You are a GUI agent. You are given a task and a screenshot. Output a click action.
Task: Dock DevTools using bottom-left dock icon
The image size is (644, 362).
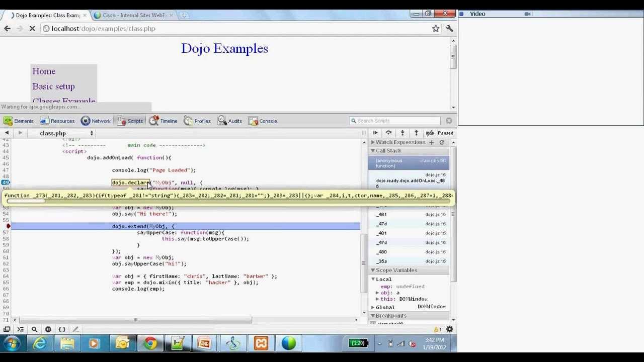[x=7, y=329]
